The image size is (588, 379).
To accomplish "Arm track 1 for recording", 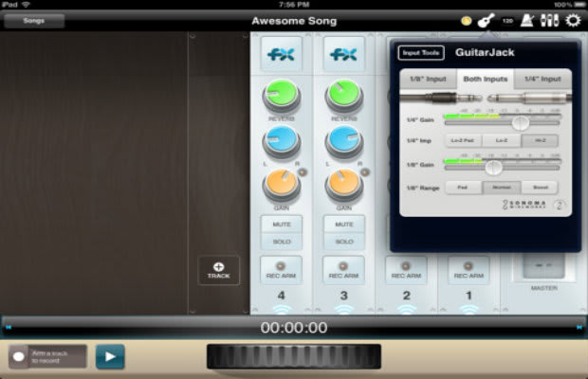I will point(469,270).
